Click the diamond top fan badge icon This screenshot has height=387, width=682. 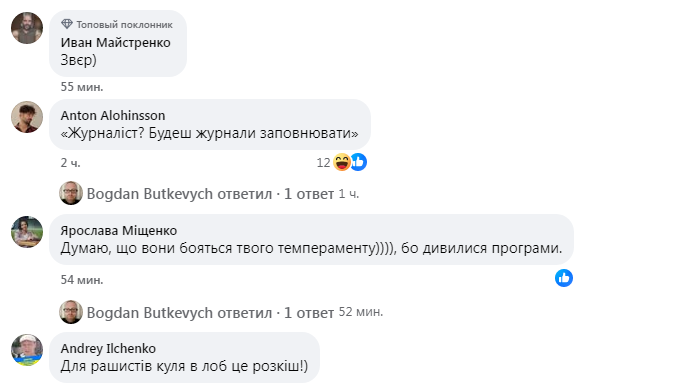pyautogui.click(x=67, y=24)
